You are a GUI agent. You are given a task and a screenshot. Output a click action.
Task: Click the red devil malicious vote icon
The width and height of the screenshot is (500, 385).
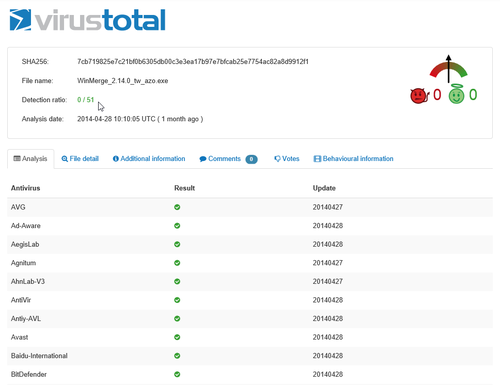(x=419, y=96)
